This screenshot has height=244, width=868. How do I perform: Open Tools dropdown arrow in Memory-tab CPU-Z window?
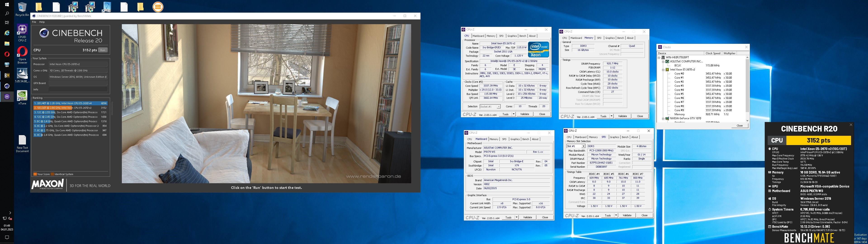(x=611, y=116)
